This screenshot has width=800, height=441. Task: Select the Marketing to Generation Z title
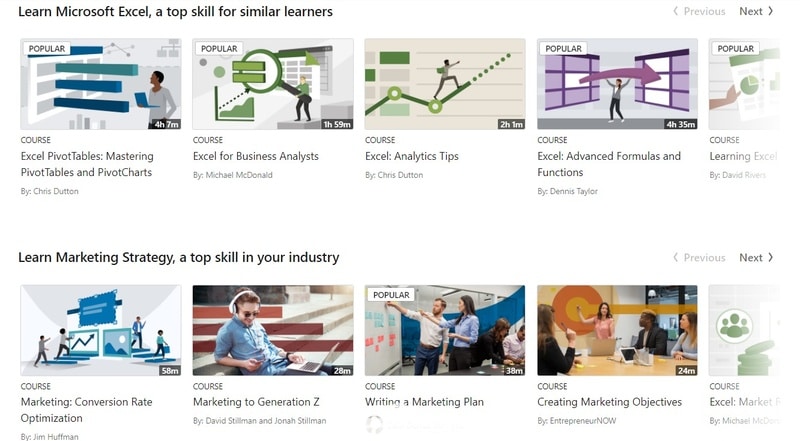pos(256,402)
